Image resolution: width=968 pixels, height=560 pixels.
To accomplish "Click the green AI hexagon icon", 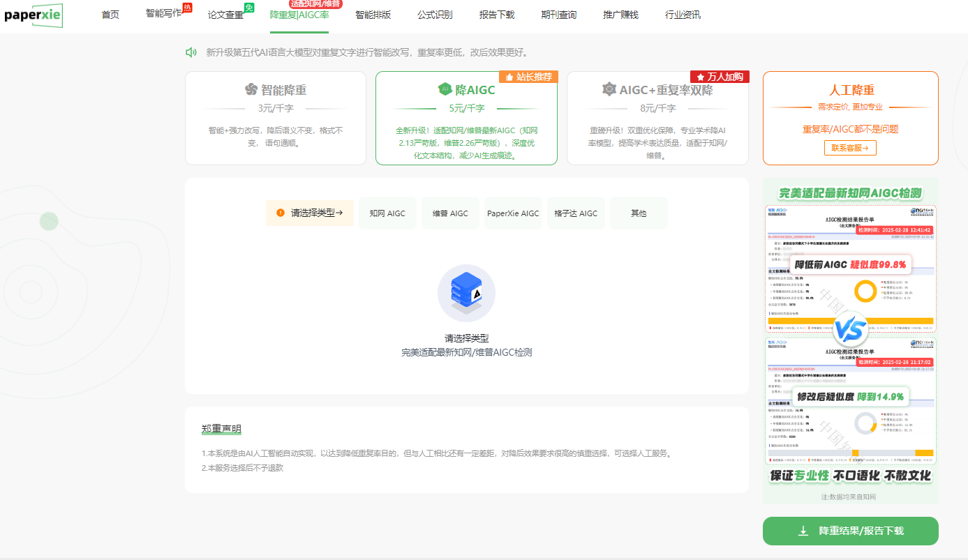I will (445, 89).
